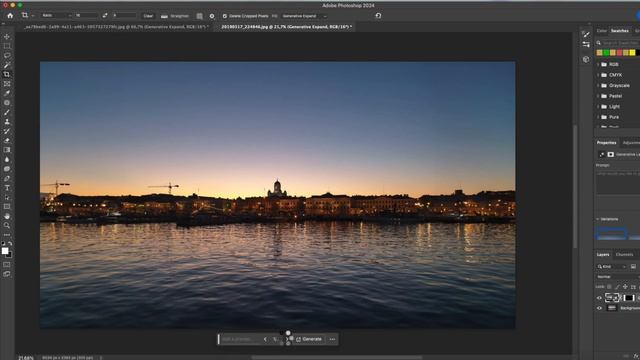This screenshot has height=360, width=640.
Task: Click the Home icon in options bar
Action: (x=10, y=16)
